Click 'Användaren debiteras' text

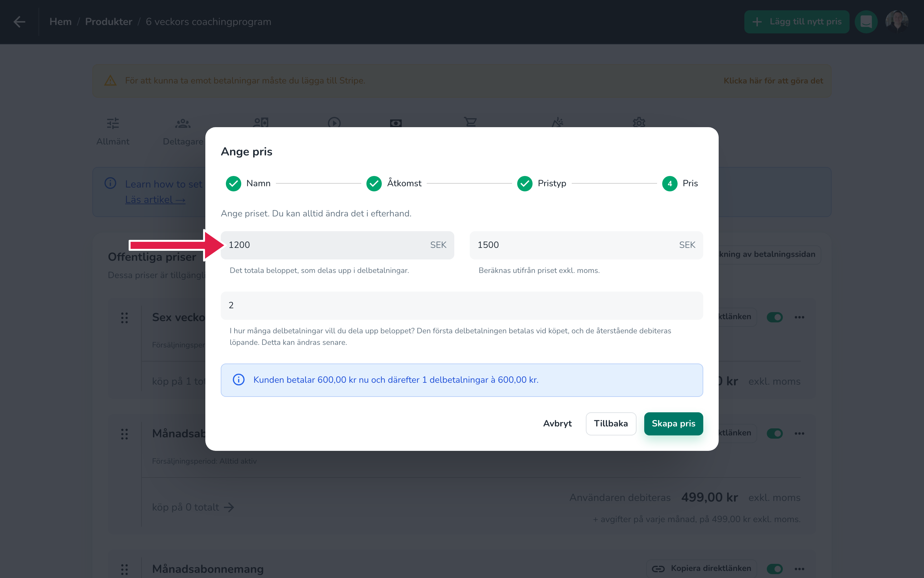[620, 497]
